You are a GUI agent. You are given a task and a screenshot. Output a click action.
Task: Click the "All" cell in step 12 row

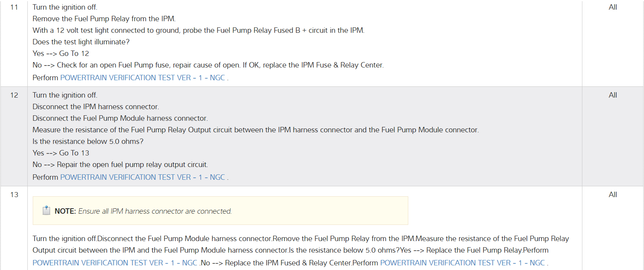tap(612, 95)
